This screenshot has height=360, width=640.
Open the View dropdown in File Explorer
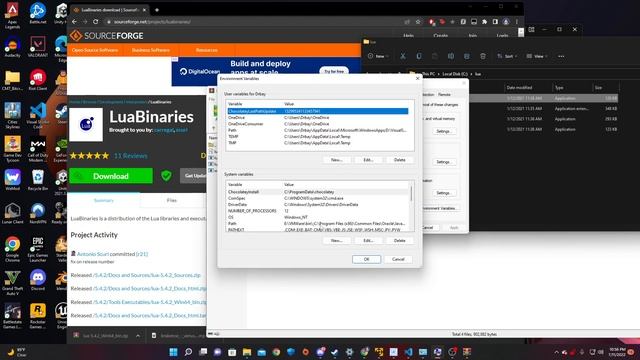(x=537, y=56)
